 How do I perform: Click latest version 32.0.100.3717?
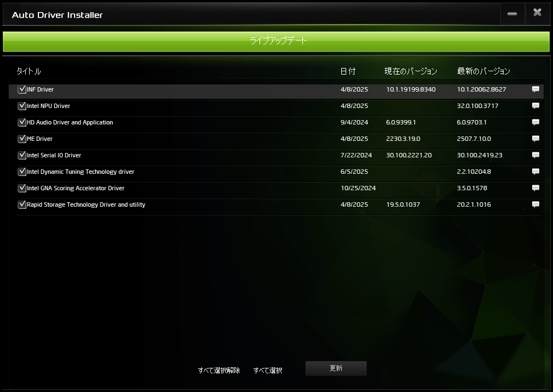tap(477, 106)
